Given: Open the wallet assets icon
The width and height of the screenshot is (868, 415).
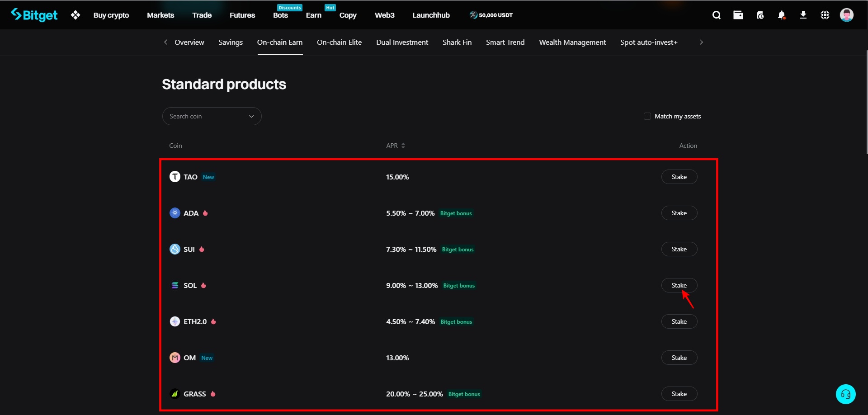Looking at the screenshot, I should tap(738, 15).
